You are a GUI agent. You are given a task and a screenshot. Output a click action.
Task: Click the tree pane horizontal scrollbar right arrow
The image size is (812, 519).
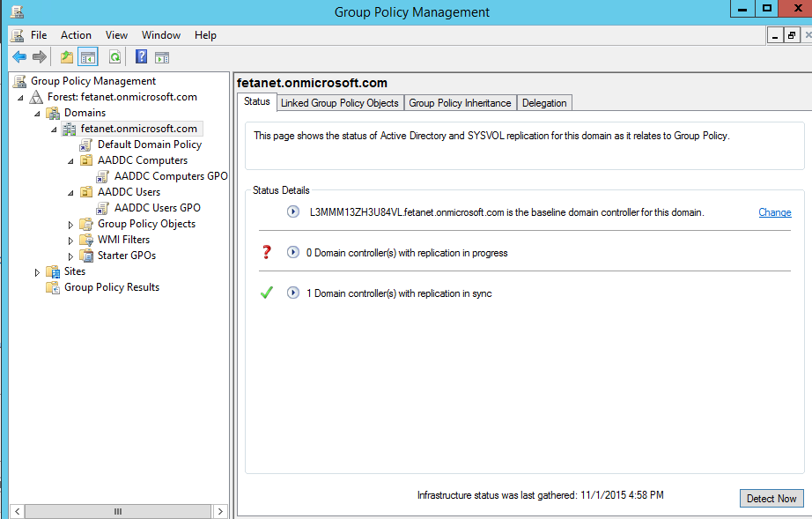220,511
